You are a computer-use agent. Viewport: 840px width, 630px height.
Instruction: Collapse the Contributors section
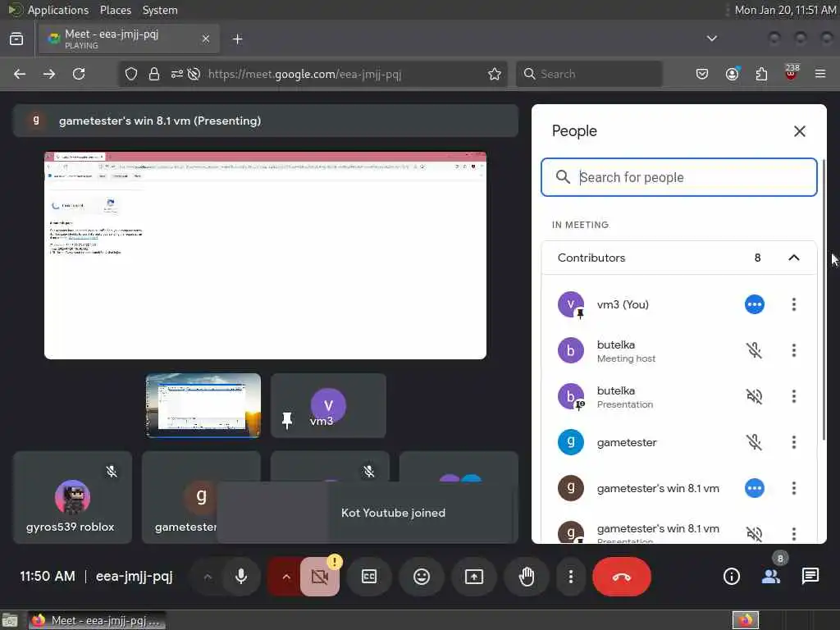(x=794, y=258)
